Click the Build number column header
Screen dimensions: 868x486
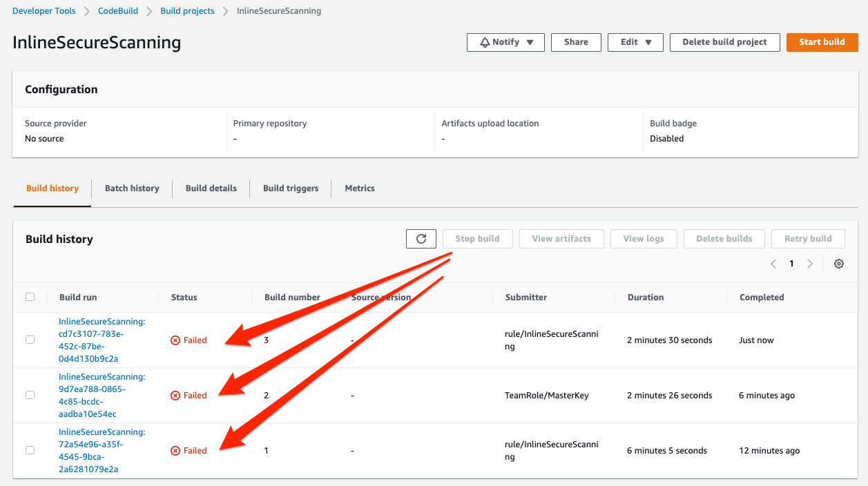tap(292, 298)
